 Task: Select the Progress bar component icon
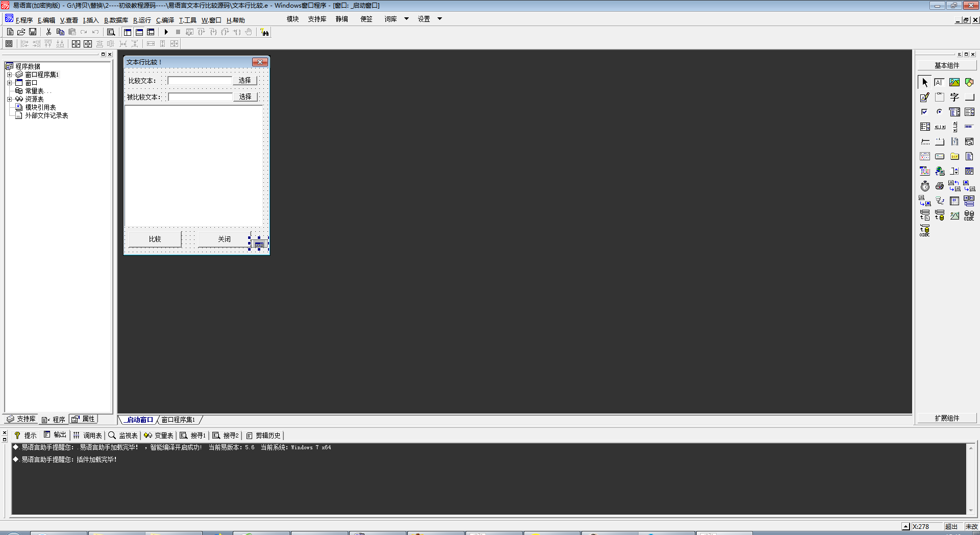tap(969, 127)
